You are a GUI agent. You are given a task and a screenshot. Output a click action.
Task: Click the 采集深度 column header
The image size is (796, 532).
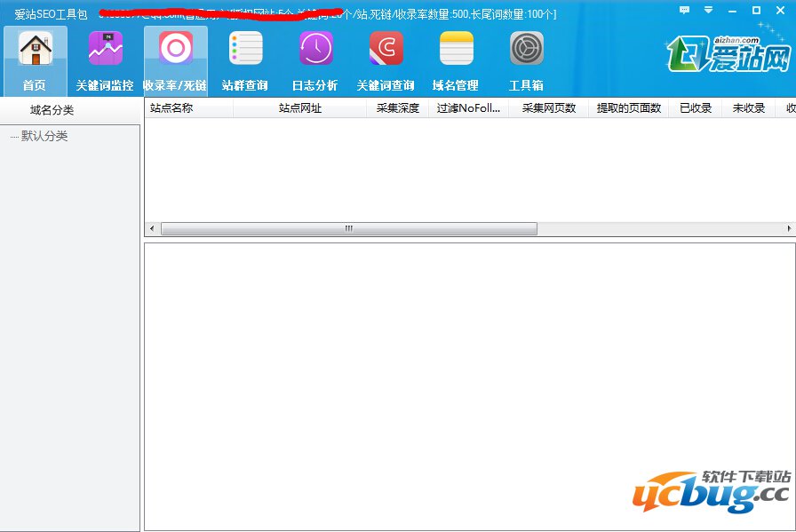[x=397, y=108]
